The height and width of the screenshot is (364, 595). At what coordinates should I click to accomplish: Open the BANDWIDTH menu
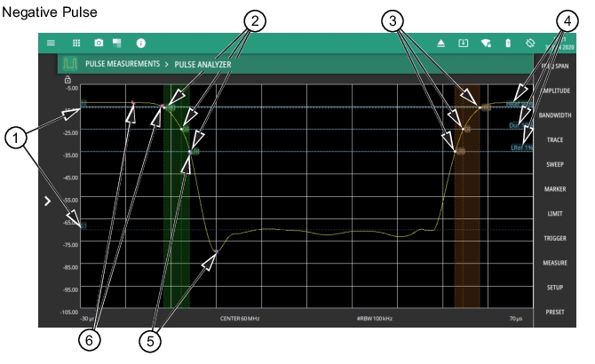click(x=555, y=115)
